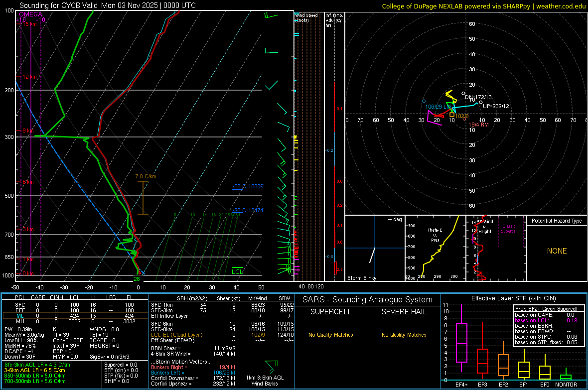The width and height of the screenshot is (588, 390).
Task: Click the CAPE column header
Action: point(38,297)
